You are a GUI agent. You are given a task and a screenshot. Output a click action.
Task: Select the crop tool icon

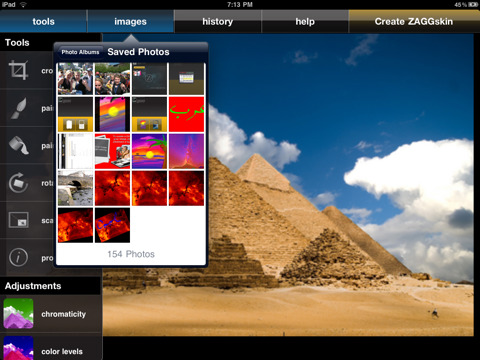click(x=18, y=70)
